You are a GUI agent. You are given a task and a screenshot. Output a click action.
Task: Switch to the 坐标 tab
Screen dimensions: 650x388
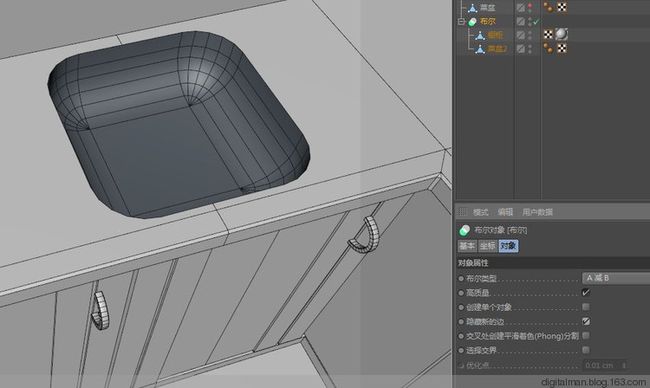(488, 246)
